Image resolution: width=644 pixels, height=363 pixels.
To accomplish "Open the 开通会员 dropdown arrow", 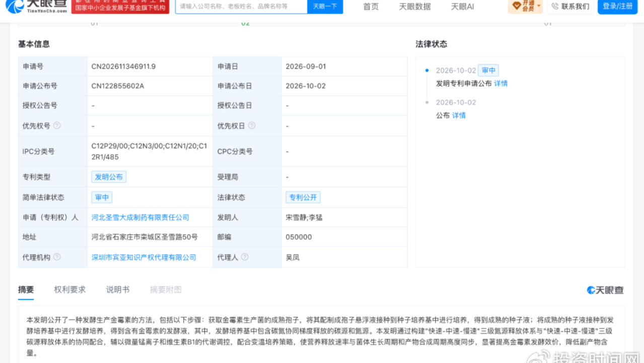I will [539, 6].
